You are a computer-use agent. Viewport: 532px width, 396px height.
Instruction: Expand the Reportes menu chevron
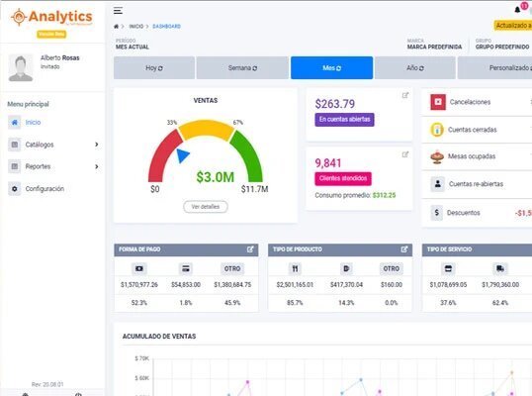coord(97,166)
